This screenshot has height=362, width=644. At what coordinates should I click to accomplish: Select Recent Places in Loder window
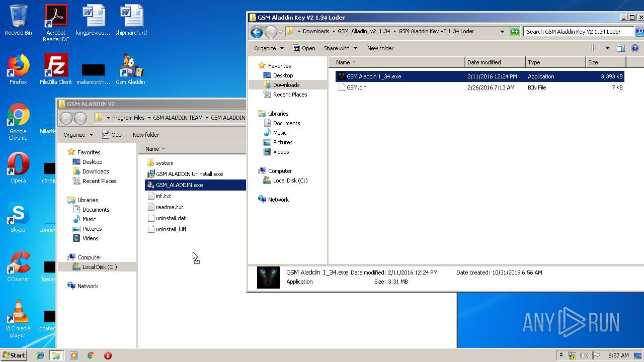click(285, 95)
